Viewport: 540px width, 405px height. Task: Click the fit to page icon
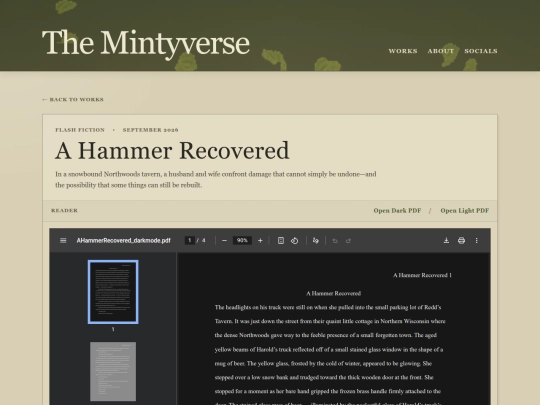click(281, 240)
